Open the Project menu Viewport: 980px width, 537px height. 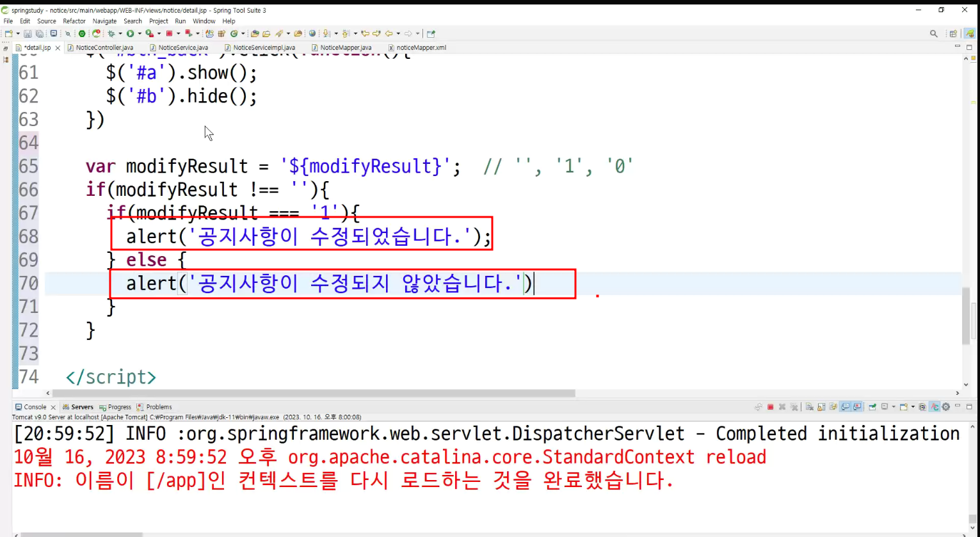(x=159, y=21)
